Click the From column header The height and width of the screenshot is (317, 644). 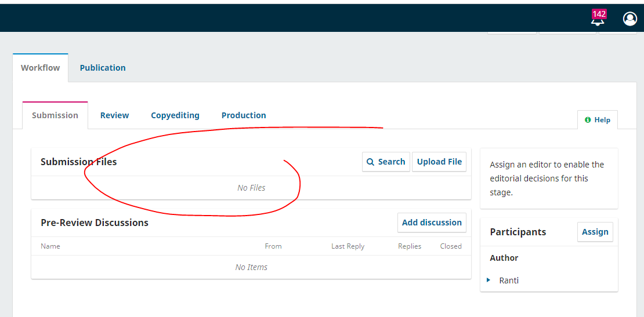273,246
